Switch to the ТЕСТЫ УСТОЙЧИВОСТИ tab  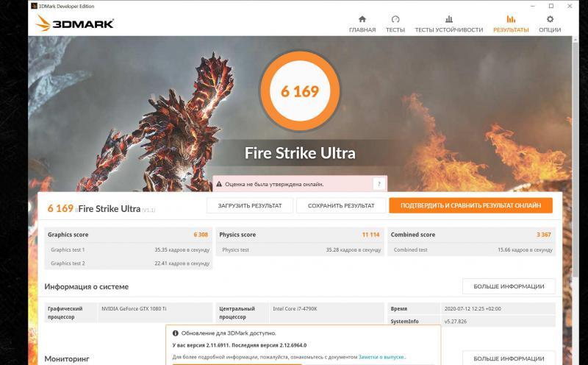pos(448,24)
